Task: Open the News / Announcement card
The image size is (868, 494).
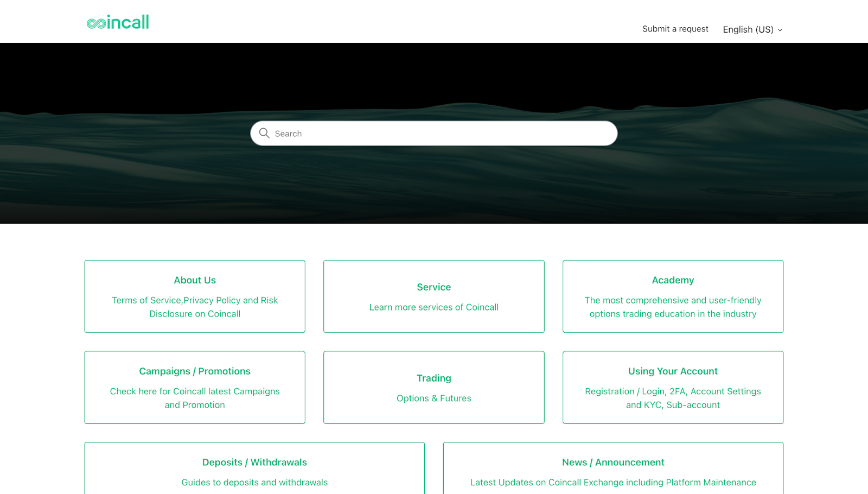Action: 613,468
